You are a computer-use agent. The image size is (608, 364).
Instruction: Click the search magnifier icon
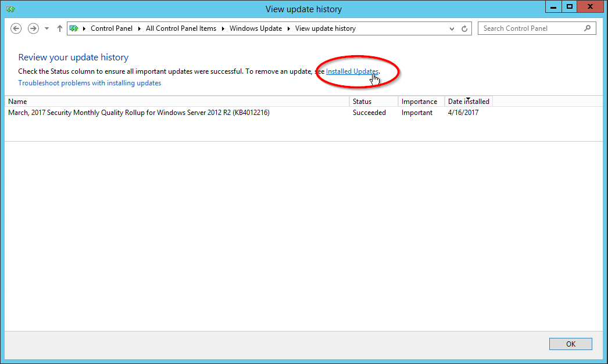588,28
